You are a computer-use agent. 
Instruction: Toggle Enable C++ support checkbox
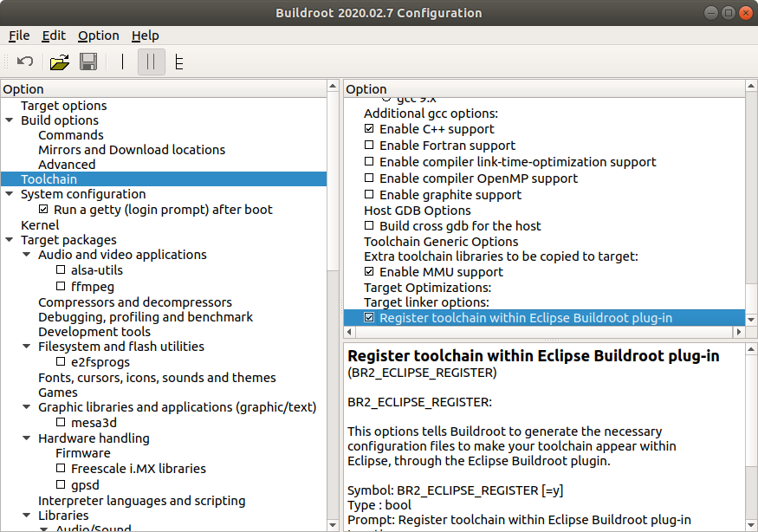369,128
